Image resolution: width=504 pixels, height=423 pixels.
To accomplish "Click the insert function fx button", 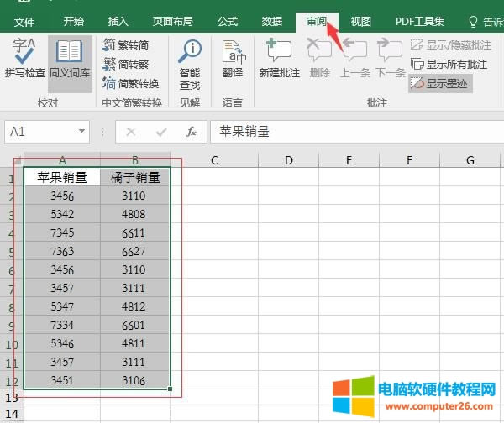I will 192,132.
